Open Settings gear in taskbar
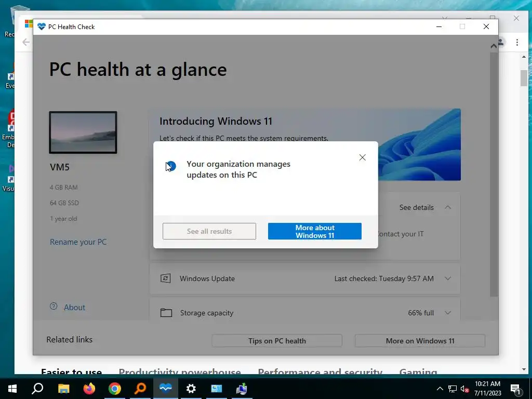The width and height of the screenshot is (532, 399). 191,389
